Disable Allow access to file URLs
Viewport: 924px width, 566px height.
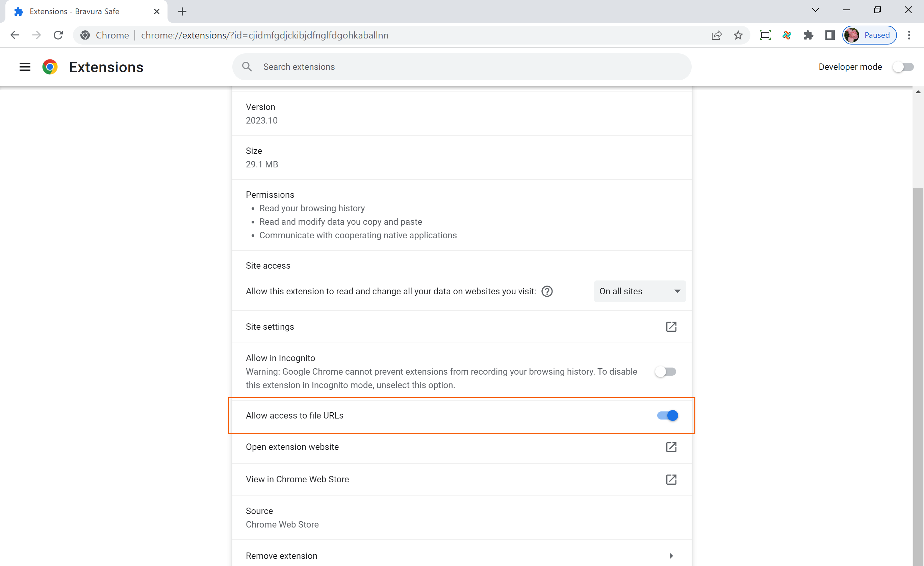(667, 415)
